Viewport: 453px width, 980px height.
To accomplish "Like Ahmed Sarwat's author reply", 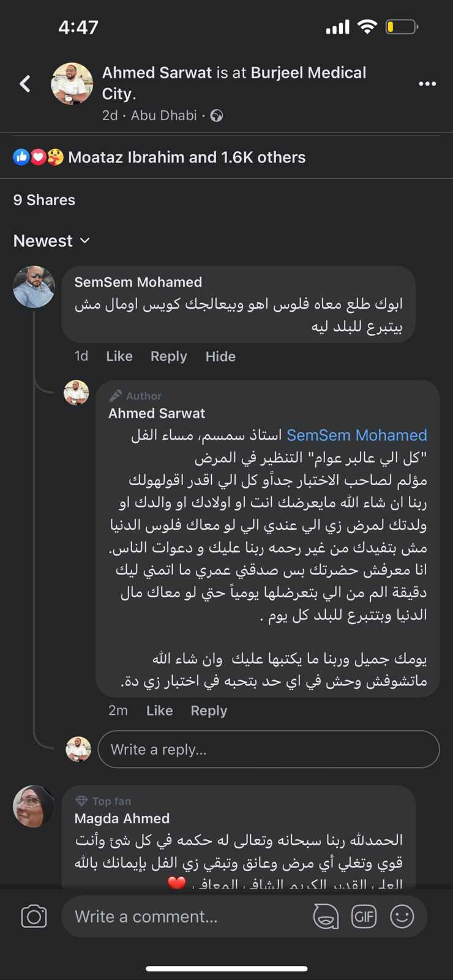I will (x=159, y=710).
